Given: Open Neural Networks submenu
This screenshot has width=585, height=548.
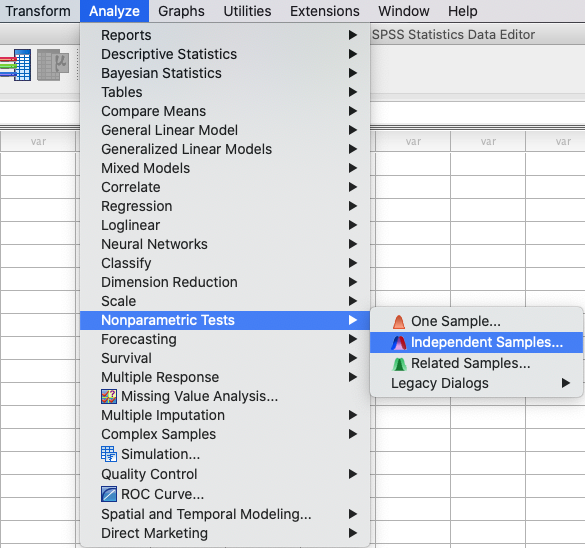Looking at the screenshot, I should pyautogui.click(x=225, y=244).
